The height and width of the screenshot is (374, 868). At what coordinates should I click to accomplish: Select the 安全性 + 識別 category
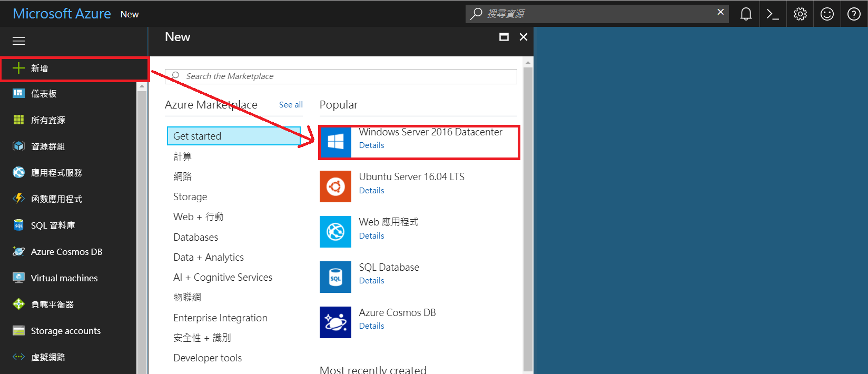click(x=202, y=338)
